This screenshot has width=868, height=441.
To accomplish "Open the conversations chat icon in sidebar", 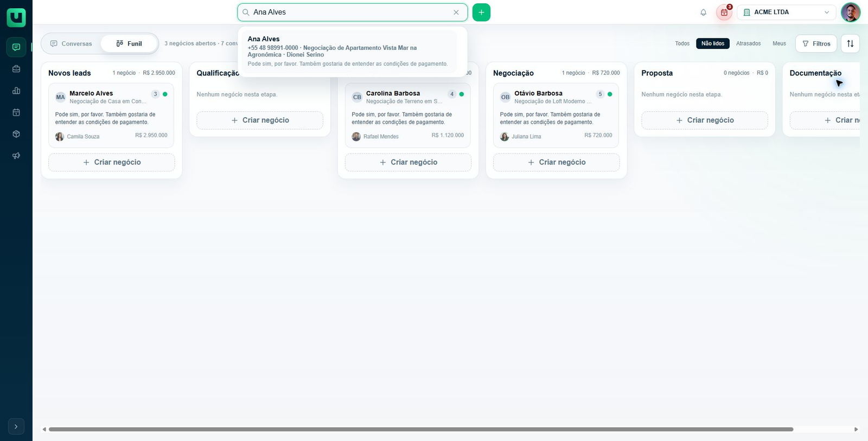I will [16, 47].
